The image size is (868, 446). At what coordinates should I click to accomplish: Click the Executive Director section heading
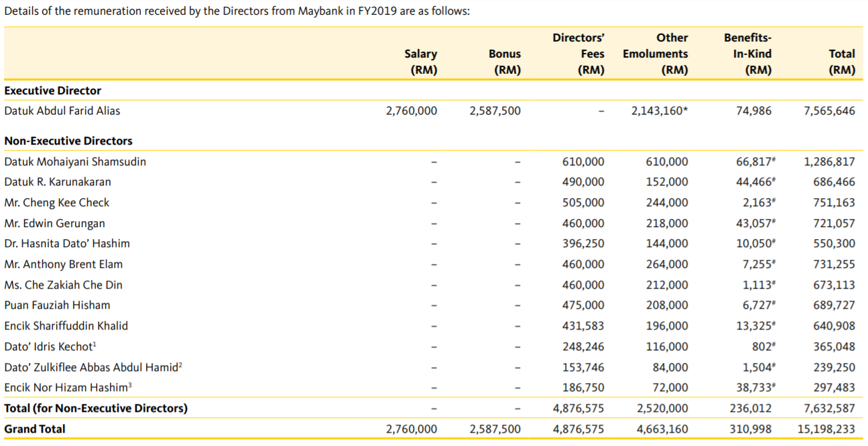click(x=53, y=90)
